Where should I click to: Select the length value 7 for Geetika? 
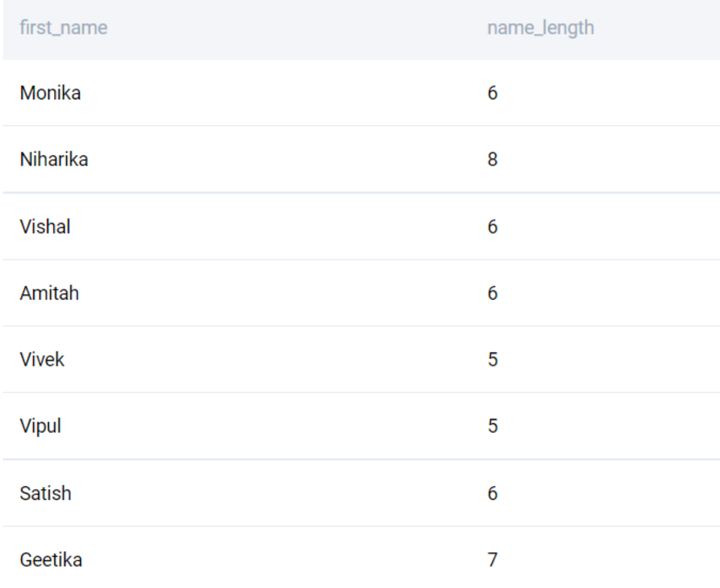tap(492, 560)
